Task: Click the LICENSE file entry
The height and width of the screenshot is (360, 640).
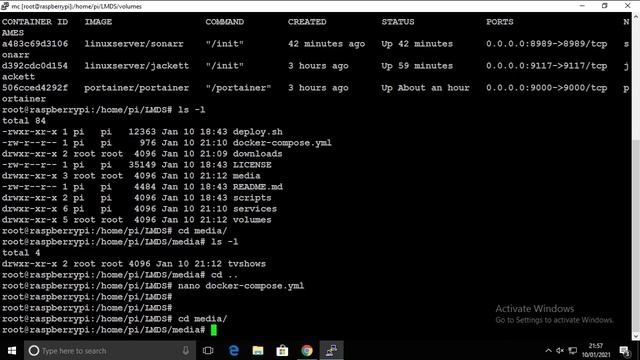Action: click(252, 165)
